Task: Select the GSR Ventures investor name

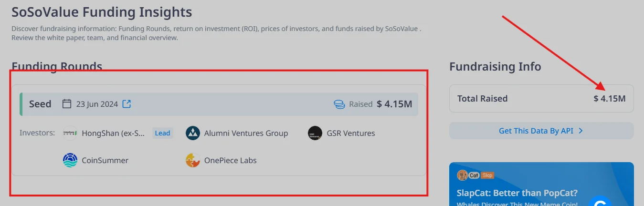Action: [351, 133]
